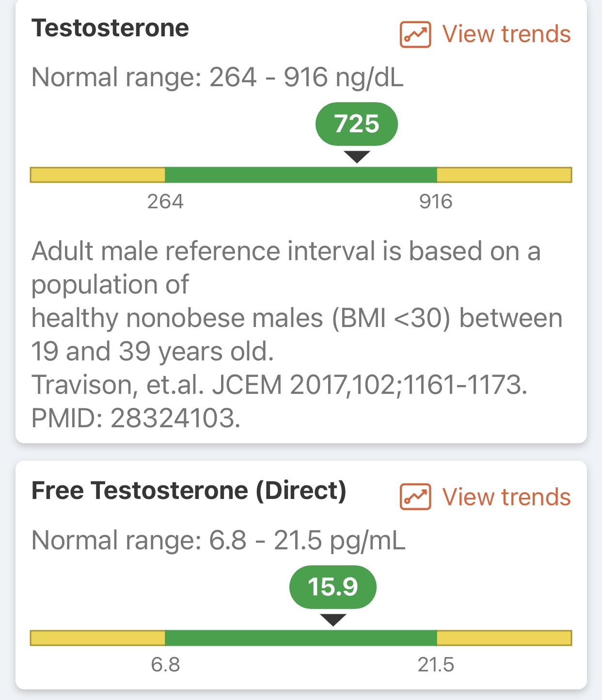
Task: Click the Testosterone card title
Action: (x=110, y=28)
